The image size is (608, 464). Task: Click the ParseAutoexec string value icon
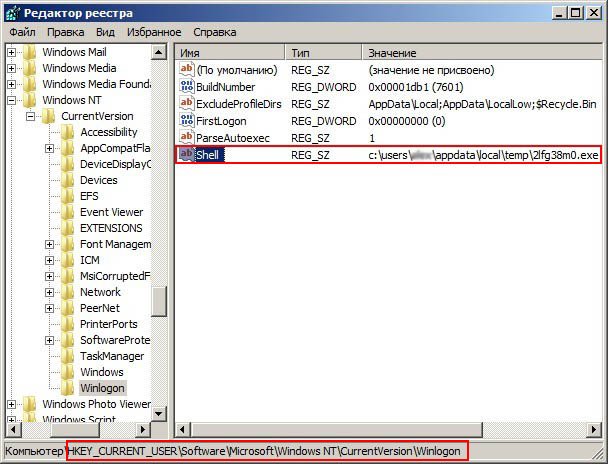pyautogui.click(x=185, y=137)
